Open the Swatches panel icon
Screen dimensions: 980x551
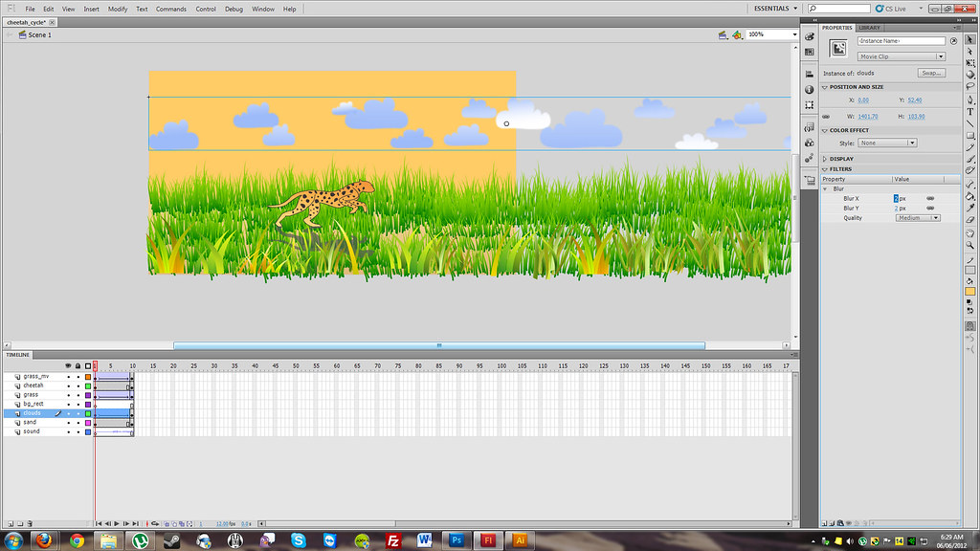810,52
